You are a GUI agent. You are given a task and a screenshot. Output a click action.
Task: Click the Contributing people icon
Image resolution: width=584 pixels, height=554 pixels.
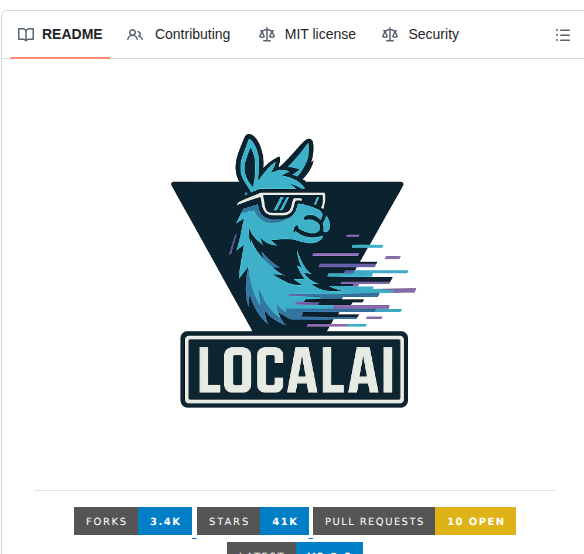(x=135, y=35)
